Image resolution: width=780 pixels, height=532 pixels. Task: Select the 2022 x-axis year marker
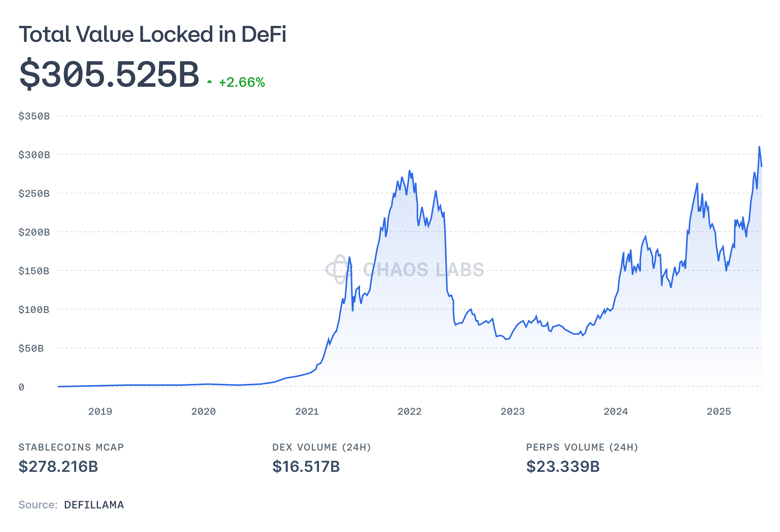click(x=410, y=411)
